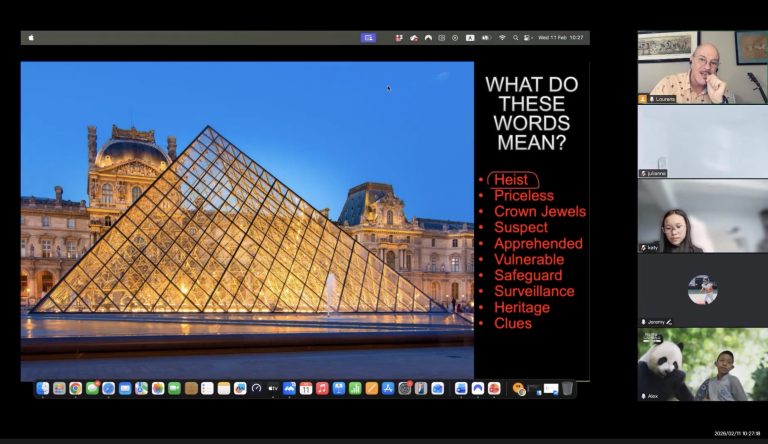
Task: Select Lourens's video tile
Action: coord(702,66)
